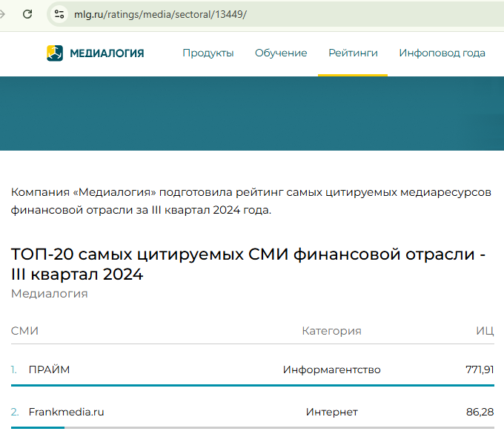Click the rank number 1.
This screenshot has width=504, height=437.
(14, 369)
